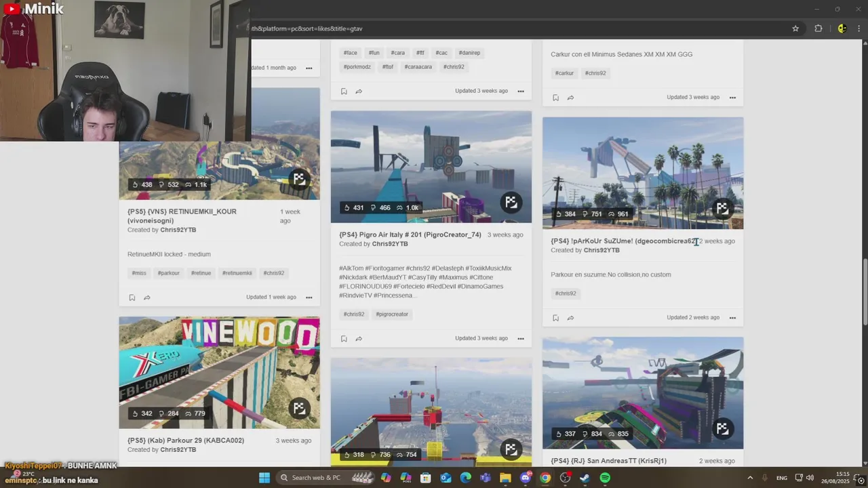
Task: Select the #retinuemkii tag
Action: pos(237,273)
